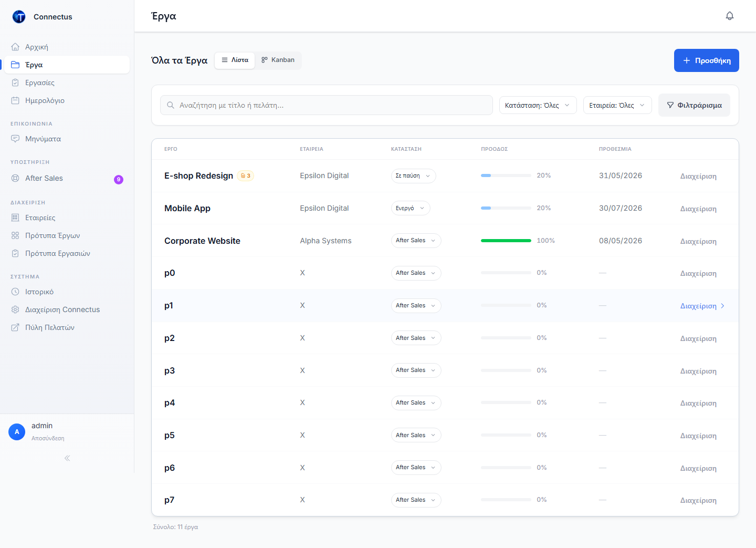Click Alpha Systems company cell
Viewport: 756px width, 548px height.
[x=325, y=241]
